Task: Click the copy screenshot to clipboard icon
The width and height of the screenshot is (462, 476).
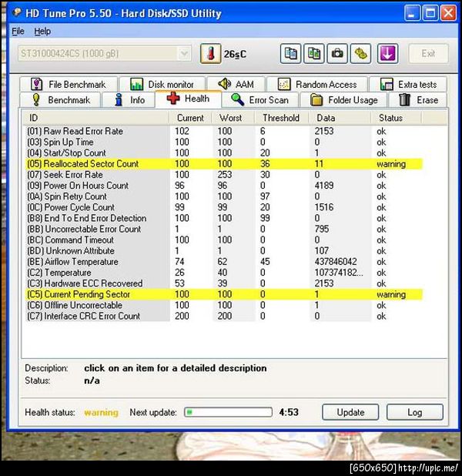Action: pyautogui.click(x=314, y=54)
